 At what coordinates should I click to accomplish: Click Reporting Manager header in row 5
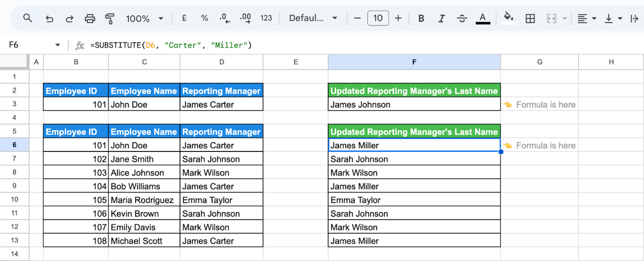[x=222, y=132]
